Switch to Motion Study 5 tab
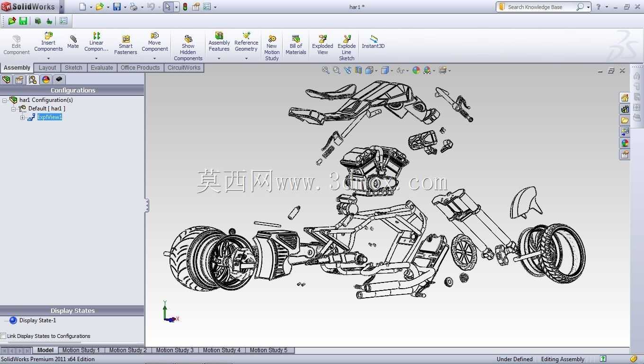Screen dimensions: 644x364 [268, 350]
